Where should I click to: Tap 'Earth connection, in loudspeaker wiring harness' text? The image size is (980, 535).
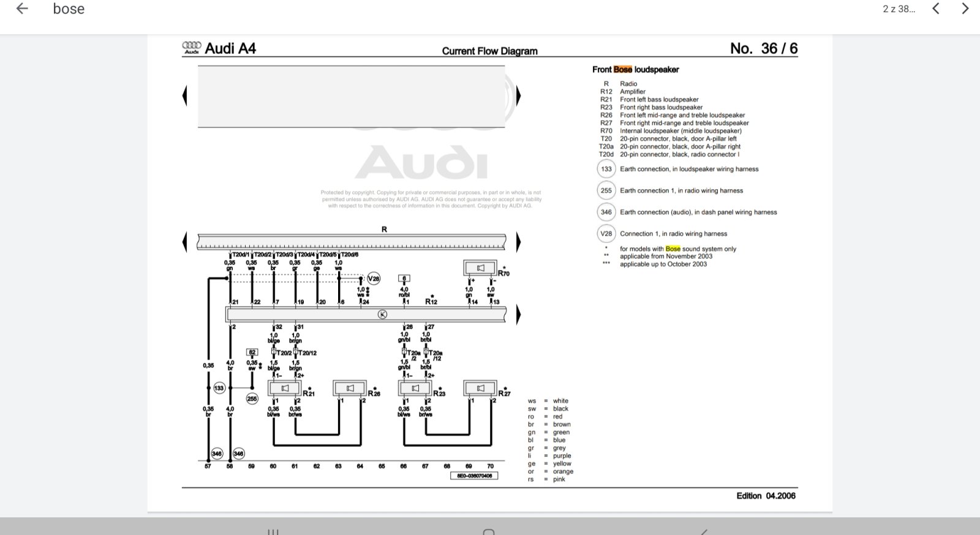click(689, 169)
